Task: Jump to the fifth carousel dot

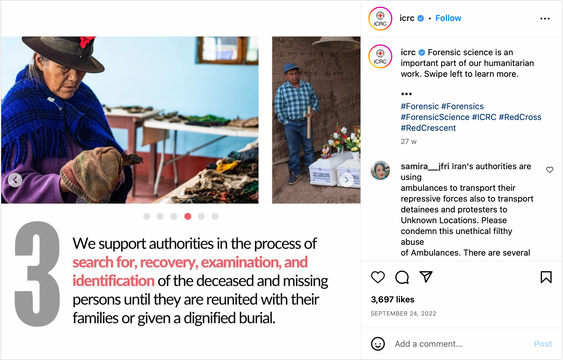Action: (x=201, y=216)
